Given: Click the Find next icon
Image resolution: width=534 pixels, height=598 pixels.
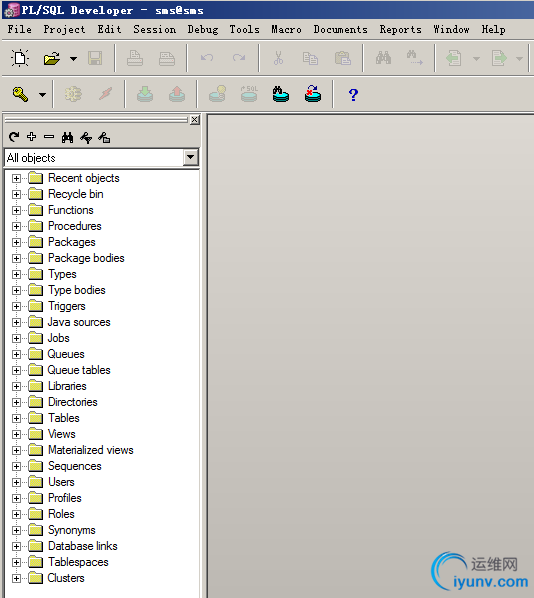Looking at the screenshot, I should pos(415,58).
